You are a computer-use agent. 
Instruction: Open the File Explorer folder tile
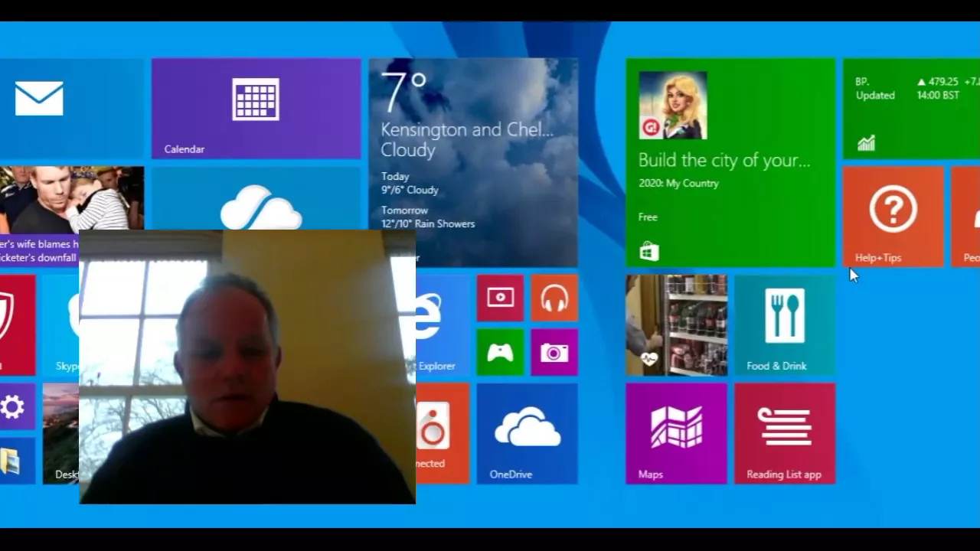(17, 461)
